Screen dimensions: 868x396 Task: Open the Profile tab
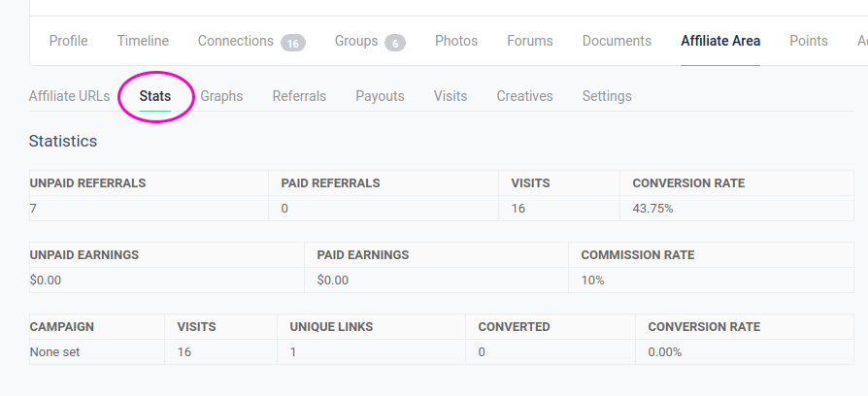(69, 41)
